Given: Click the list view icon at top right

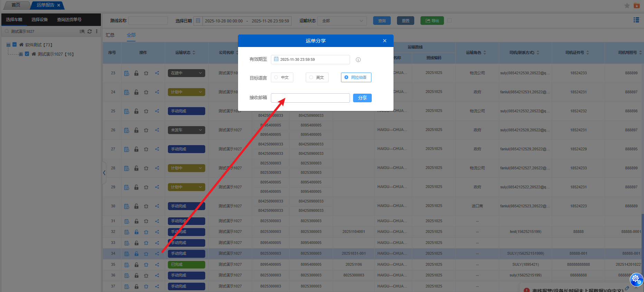Looking at the screenshot, I should [636, 20].
